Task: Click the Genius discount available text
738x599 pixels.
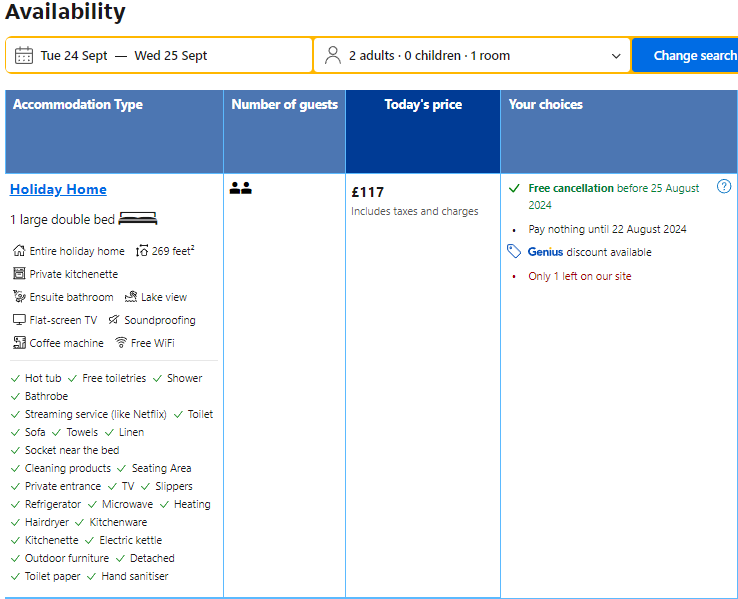Action: pos(589,252)
